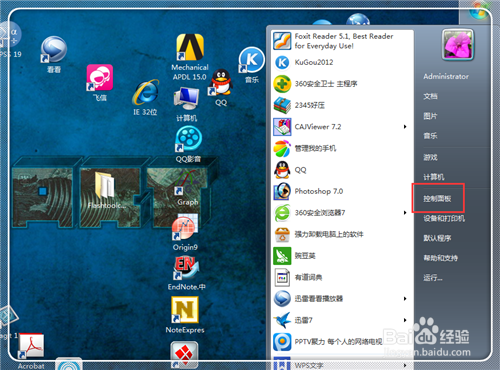The width and height of the screenshot is (500, 370).
Task: Open the NoteExpres desktop shortcut
Action: coord(185,315)
